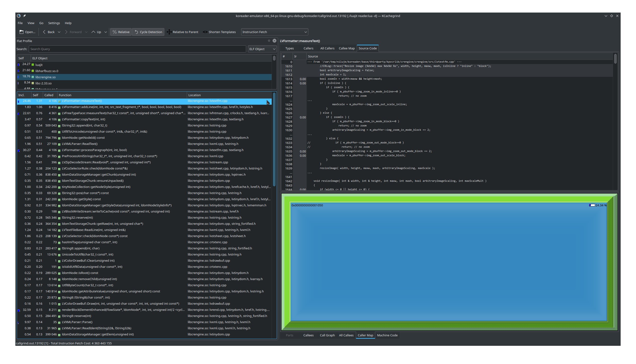The height and width of the screenshot is (364, 636).
Task: Open the Go menu
Action: pos(41,23)
